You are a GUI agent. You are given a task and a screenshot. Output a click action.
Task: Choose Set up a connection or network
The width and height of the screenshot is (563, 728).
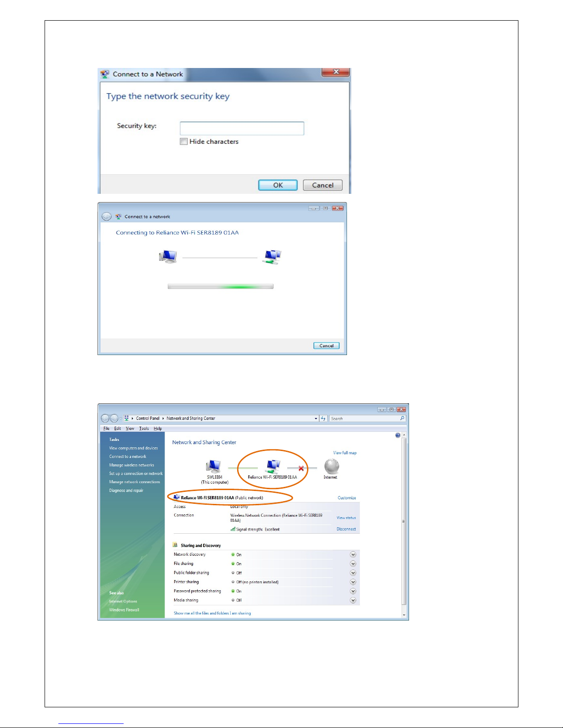[136, 474]
